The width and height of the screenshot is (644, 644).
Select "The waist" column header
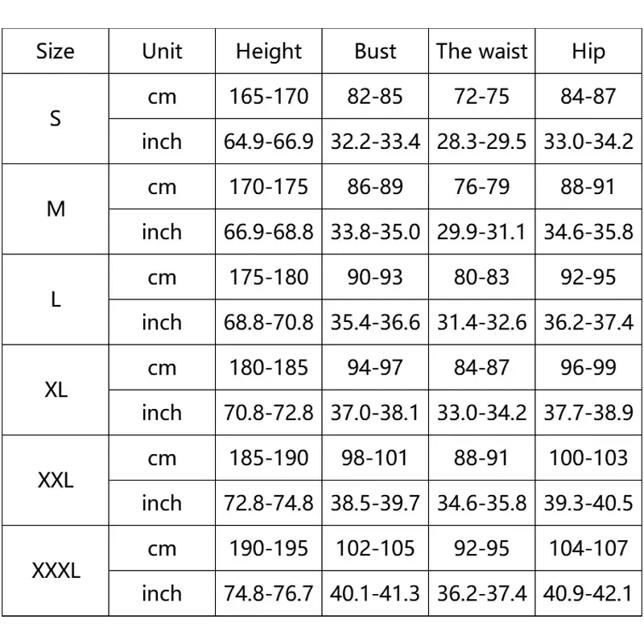pyautogui.click(x=481, y=52)
